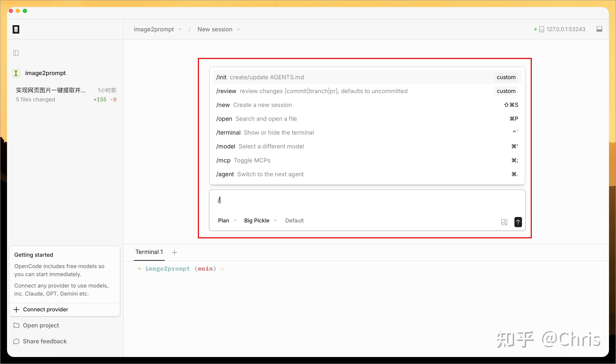This screenshot has height=364, width=616.
Task: Expand the Plan agent selector
Action: [227, 220]
